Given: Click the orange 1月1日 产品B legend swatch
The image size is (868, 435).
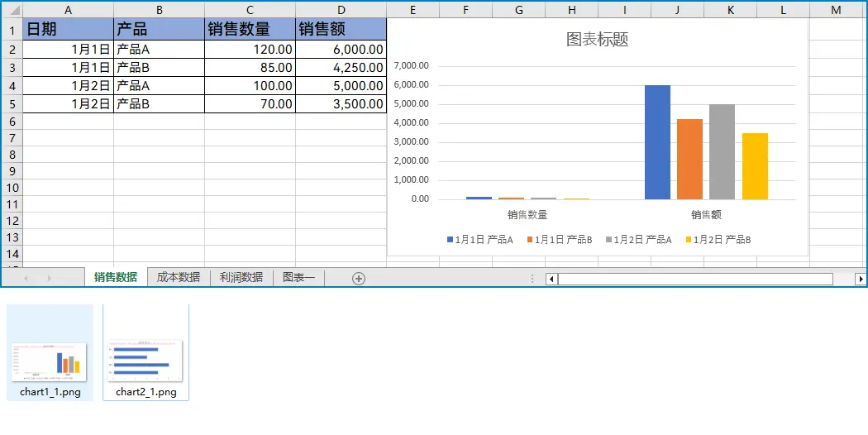Looking at the screenshot, I should coord(530,240).
